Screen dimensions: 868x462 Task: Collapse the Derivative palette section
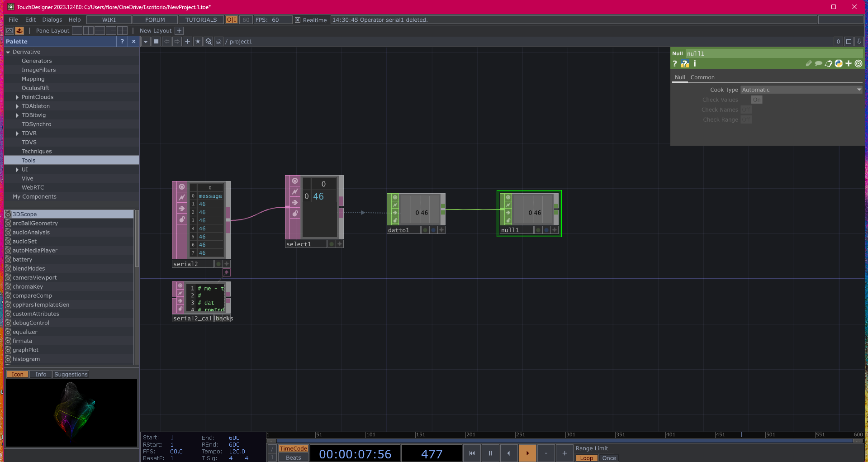pos(8,52)
